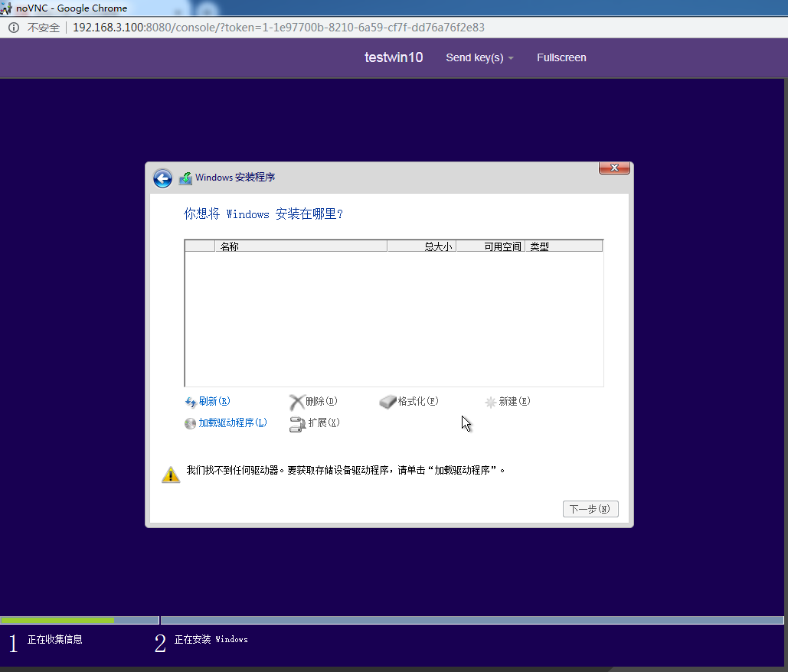788x672 pixels.
Task: Click the 新建(E) new partition option
Action: tap(514, 401)
